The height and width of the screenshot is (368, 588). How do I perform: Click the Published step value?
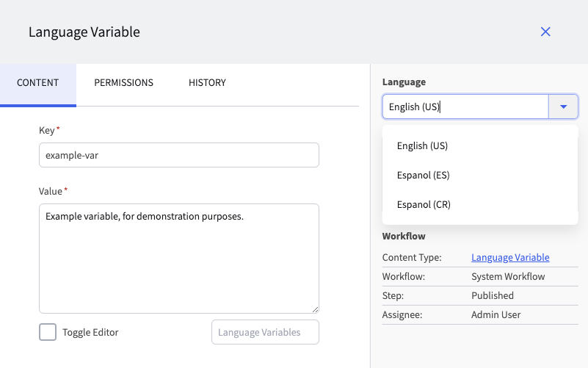pyautogui.click(x=493, y=296)
